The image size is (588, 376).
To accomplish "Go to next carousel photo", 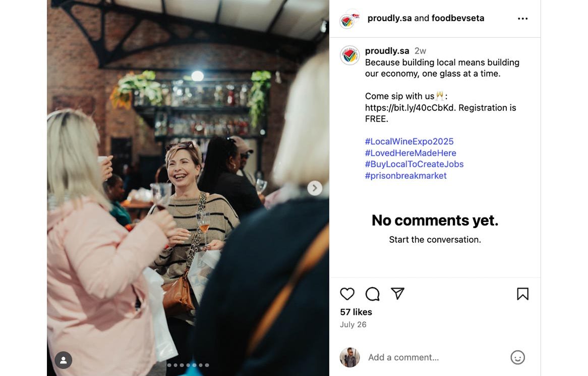I will pyautogui.click(x=315, y=188).
